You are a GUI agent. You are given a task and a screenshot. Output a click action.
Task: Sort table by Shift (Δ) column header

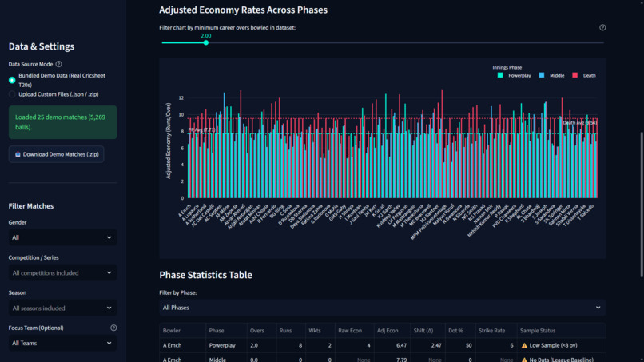pyautogui.click(x=427, y=331)
